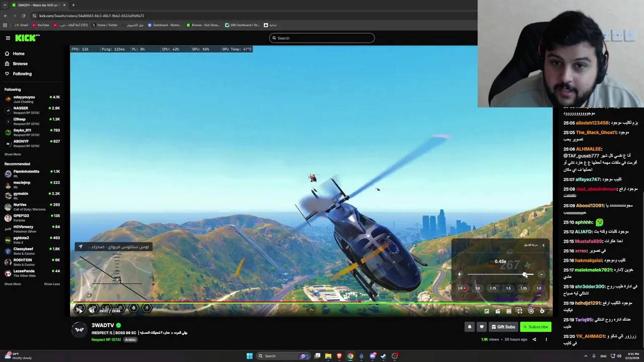Screen dimensions: 644x362
Task: Click the 3WADTV channel avatar
Action: coord(79,330)
